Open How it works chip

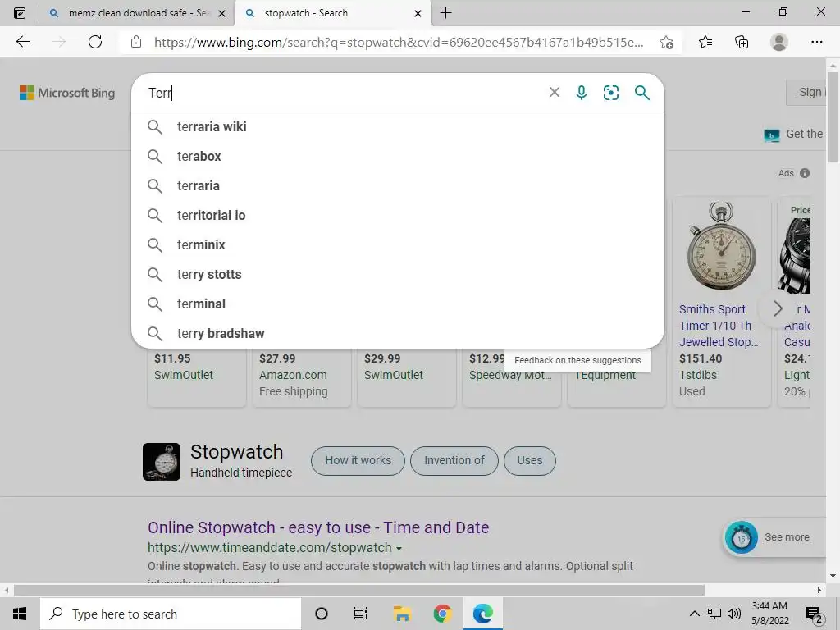[x=358, y=460]
